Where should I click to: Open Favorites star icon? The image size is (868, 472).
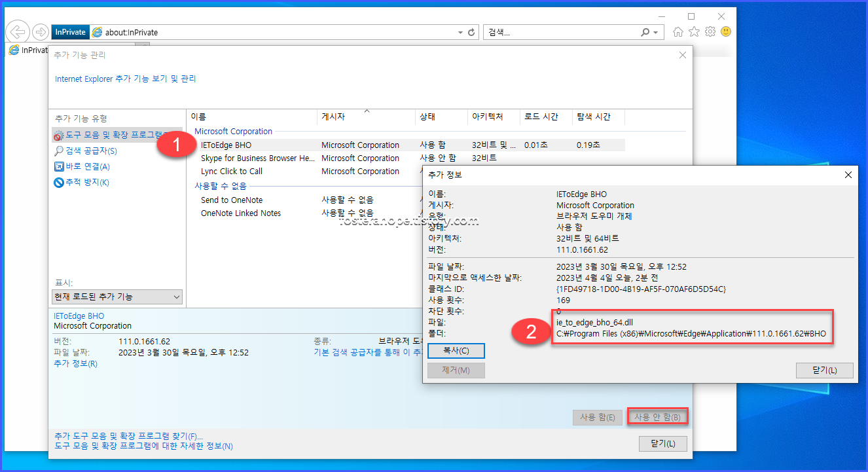pos(694,31)
